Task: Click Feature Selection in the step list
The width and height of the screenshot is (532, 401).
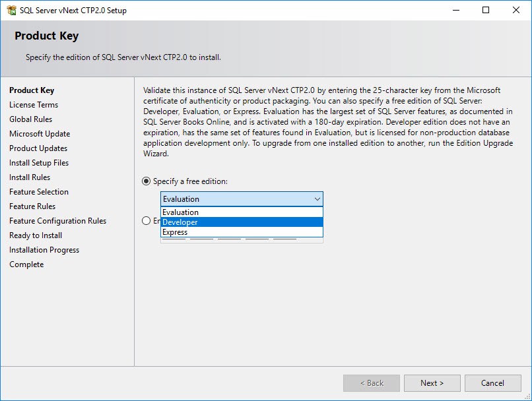Action: pyautogui.click(x=39, y=192)
